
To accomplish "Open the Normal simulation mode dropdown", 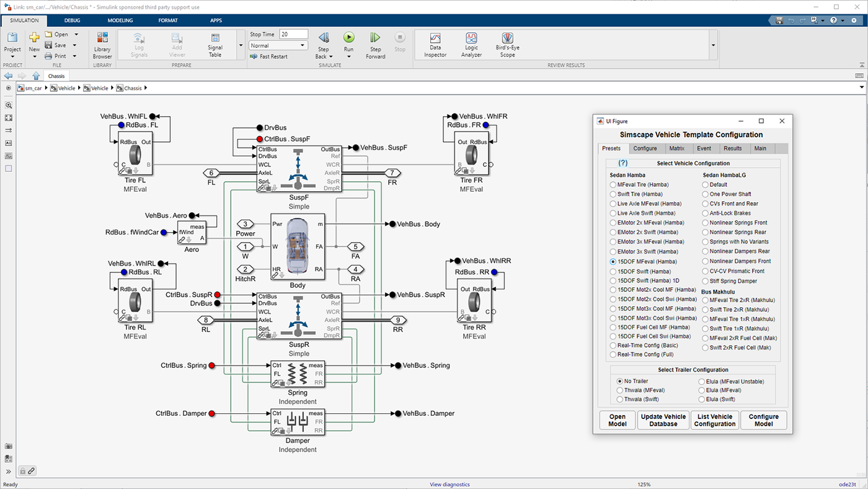I will click(x=278, y=45).
